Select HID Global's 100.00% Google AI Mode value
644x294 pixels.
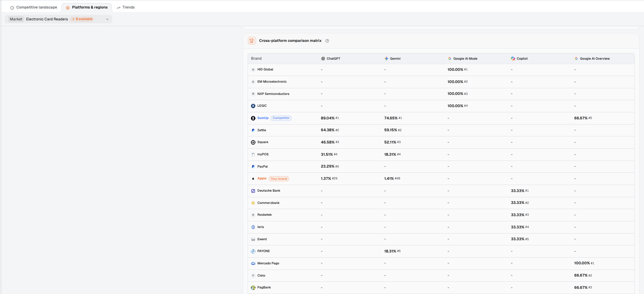tap(455, 70)
